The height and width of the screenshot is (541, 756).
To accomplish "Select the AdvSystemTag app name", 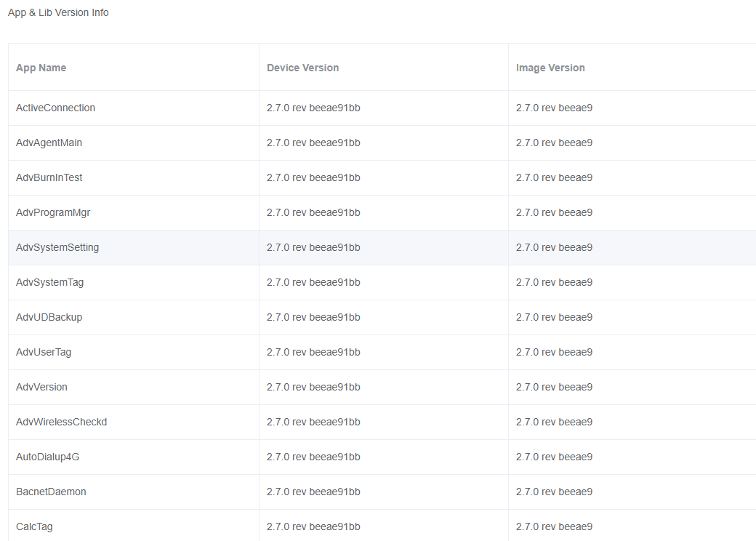I will click(49, 282).
